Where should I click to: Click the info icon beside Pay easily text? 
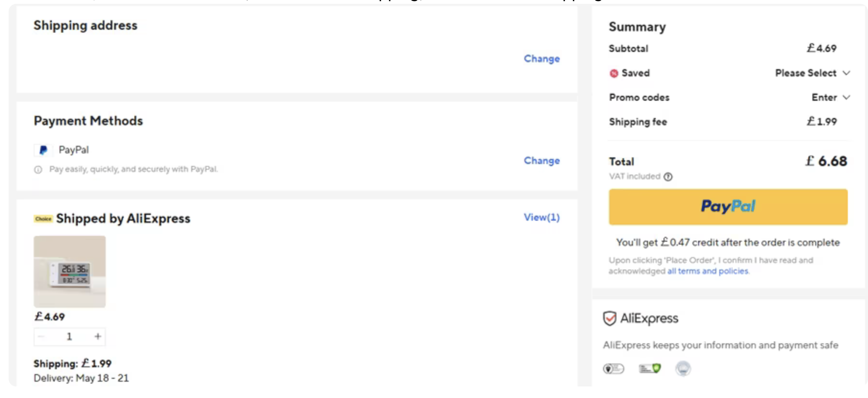(x=38, y=170)
